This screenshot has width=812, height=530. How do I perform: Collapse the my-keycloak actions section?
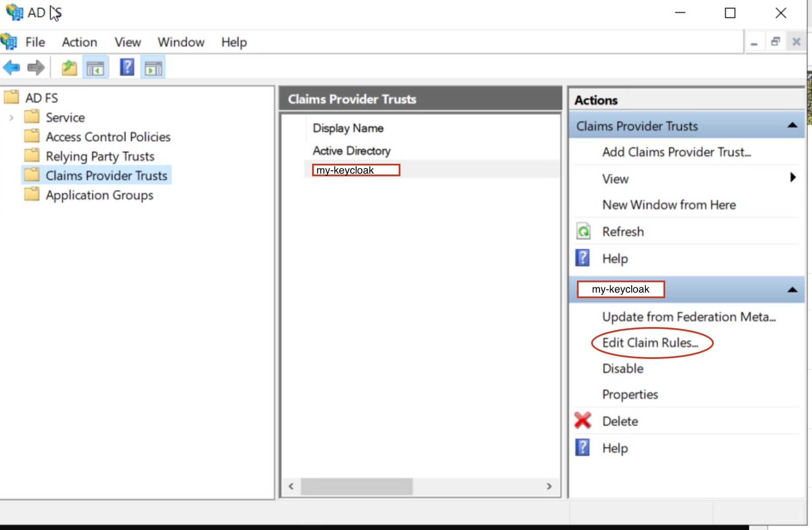point(792,290)
